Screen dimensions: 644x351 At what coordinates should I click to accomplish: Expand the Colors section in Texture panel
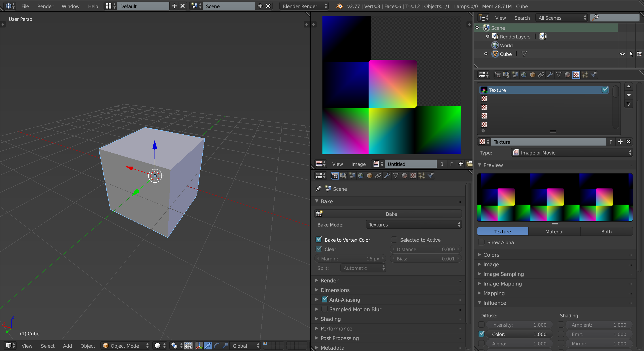pyautogui.click(x=492, y=255)
